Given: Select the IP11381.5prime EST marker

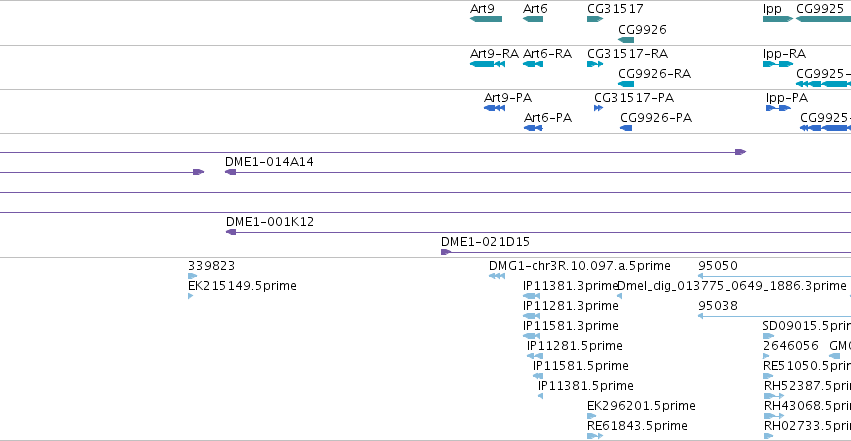Looking at the screenshot, I should [x=540, y=396].
